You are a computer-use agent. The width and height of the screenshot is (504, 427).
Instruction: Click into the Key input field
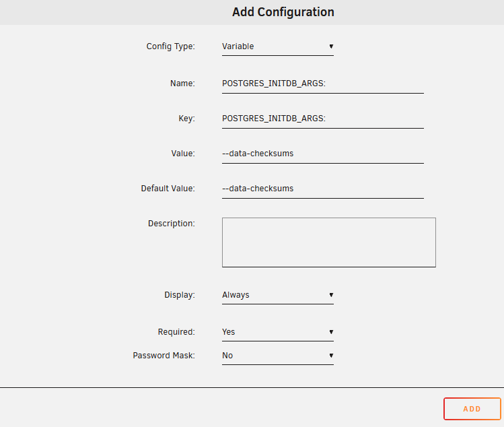(323, 119)
